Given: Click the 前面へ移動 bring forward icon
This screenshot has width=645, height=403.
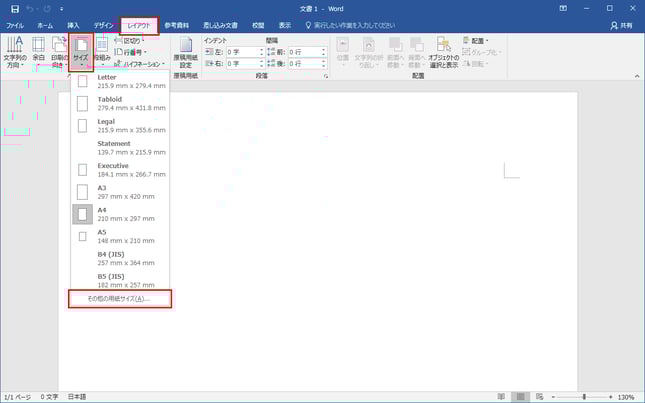Looking at the screenshot, I should (x=395, y=52).
